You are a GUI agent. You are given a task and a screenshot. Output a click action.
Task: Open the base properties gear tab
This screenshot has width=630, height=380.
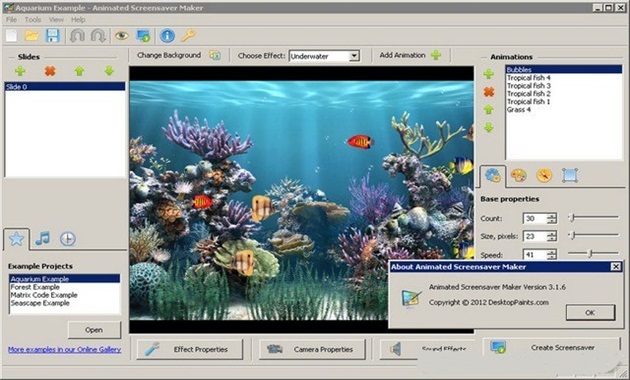click(x=493, y=176)
